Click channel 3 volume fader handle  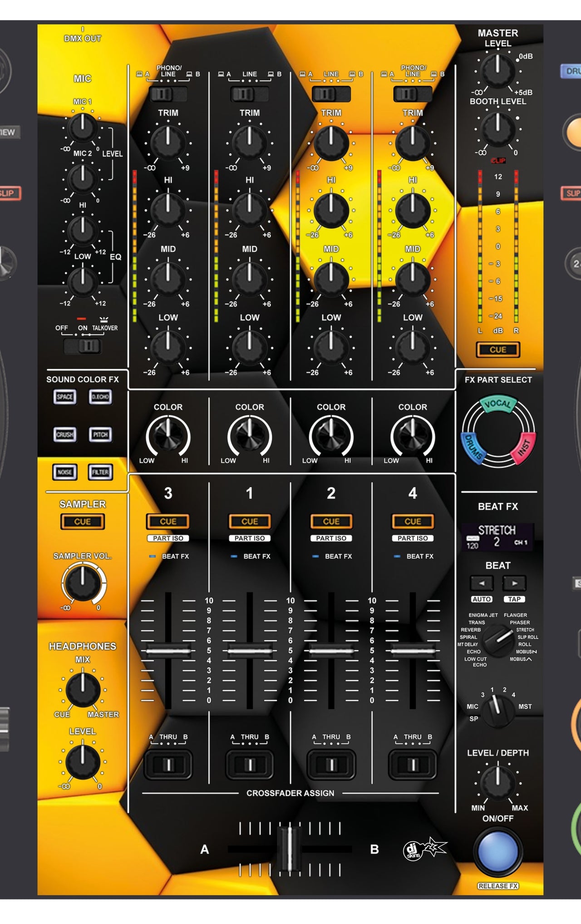[x=168, y=651]
